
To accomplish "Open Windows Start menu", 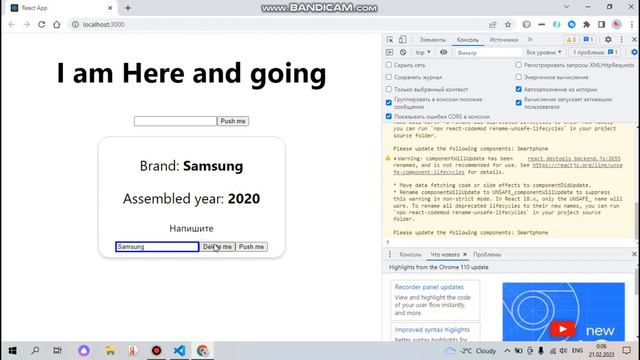I will click(x=13, y=351).
